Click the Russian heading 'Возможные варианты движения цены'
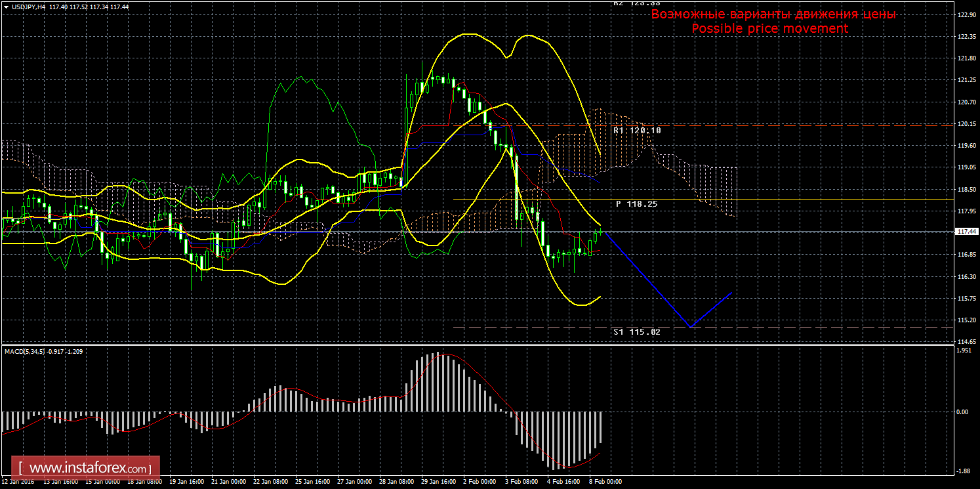 [773, 14]
